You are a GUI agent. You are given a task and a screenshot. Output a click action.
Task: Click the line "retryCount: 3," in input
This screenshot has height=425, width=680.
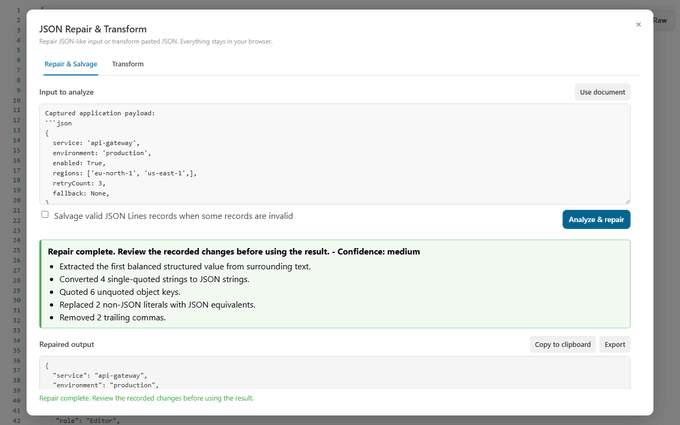pos(79,183)
